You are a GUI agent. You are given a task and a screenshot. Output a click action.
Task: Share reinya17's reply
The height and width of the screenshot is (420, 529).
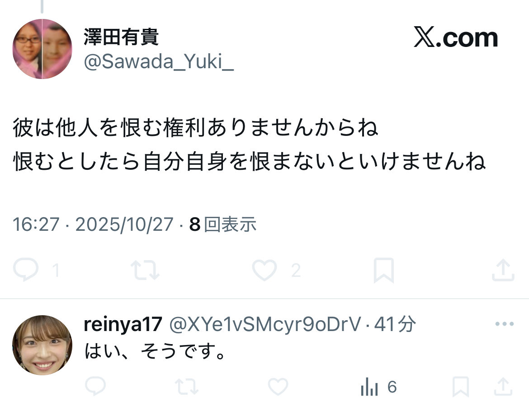pos(503,386)
